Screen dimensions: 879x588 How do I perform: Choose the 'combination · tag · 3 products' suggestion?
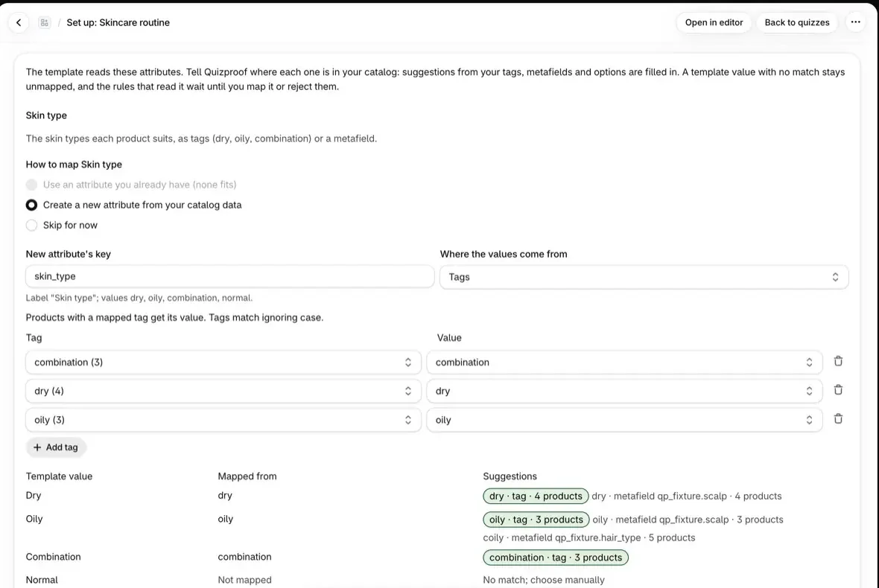click(556, 557)
